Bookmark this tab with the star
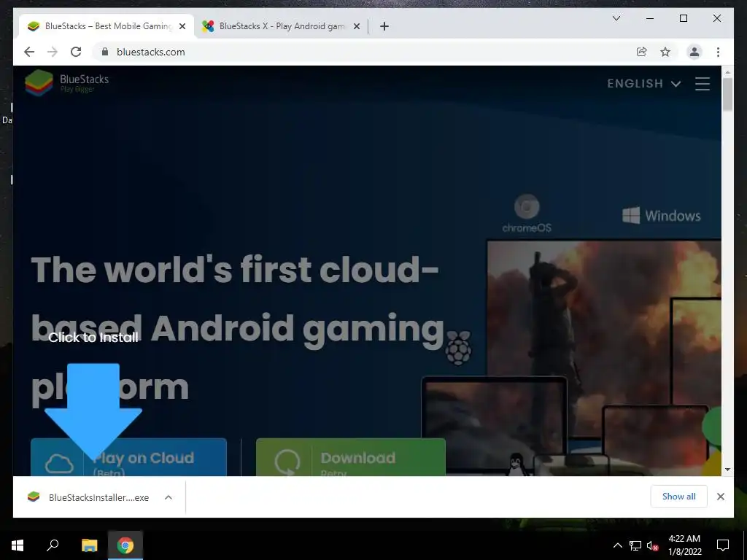Image resolution: width=747 pixels, height=560 pixels. point(665,52)
